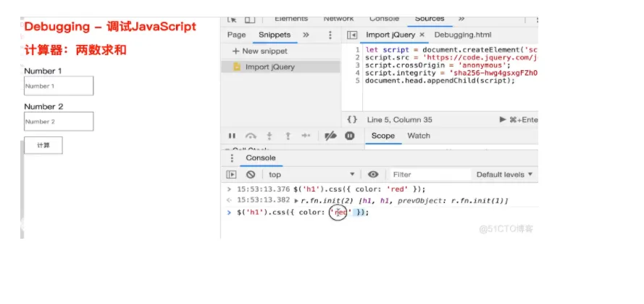Step out of current function

pos(288,136)
